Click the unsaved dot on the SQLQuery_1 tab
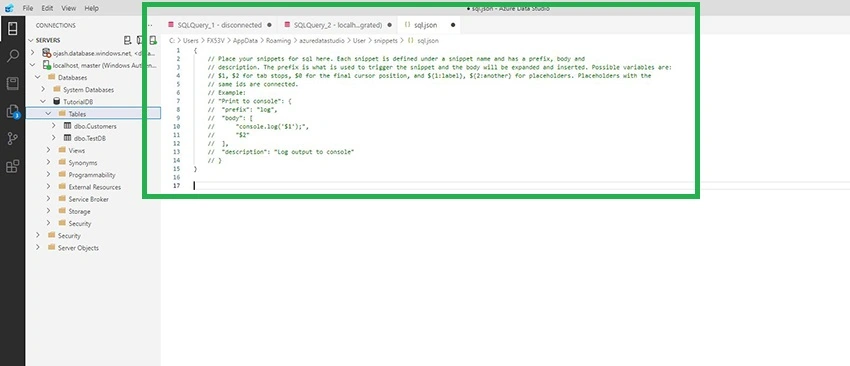The image size is (850, 366). [269, 25]
